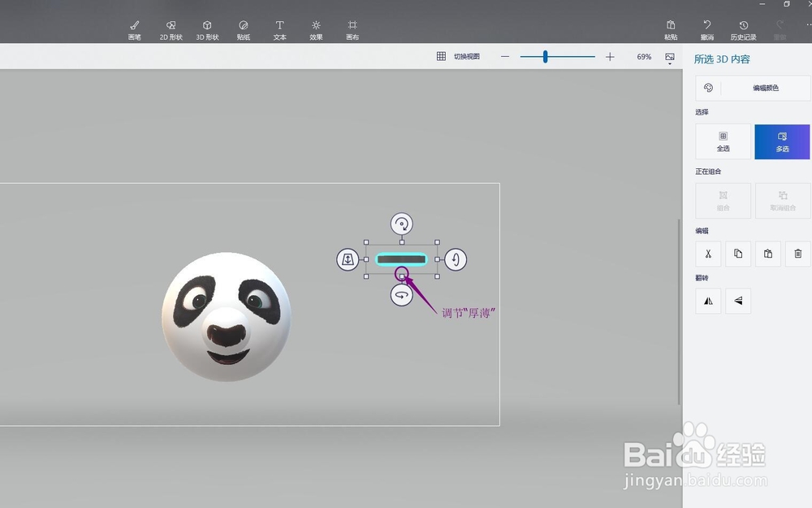Open the 3D 形状 shapes tool
This screenshot has height=508, width=812.
click(207, 30)
